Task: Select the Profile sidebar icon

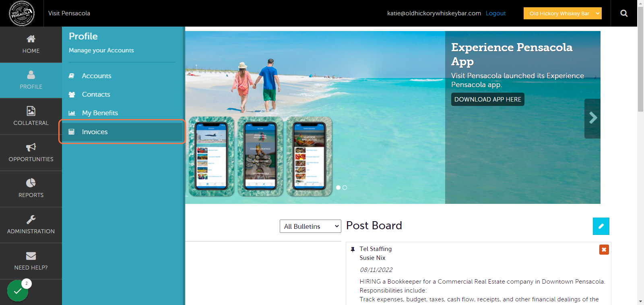Action: coord(31,75)
